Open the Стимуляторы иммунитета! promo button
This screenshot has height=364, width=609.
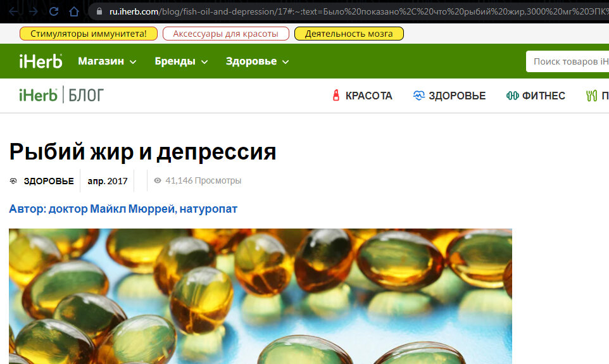(89, 34)
